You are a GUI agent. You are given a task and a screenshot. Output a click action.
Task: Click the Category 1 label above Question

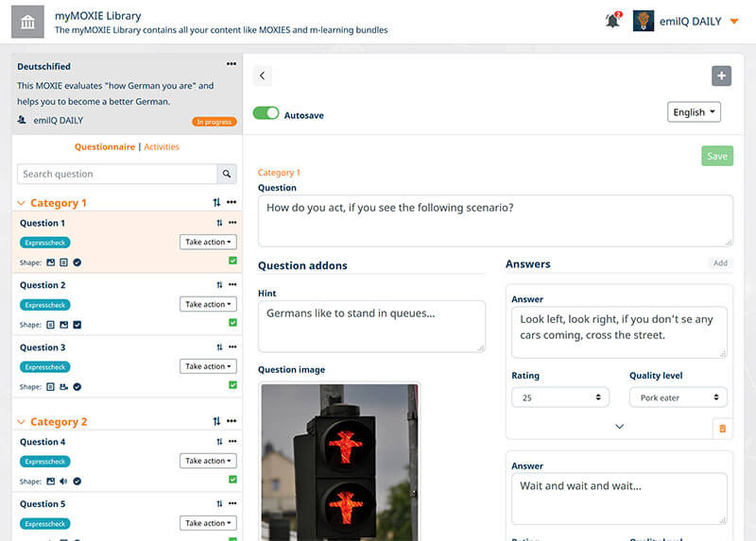point(279,173)
